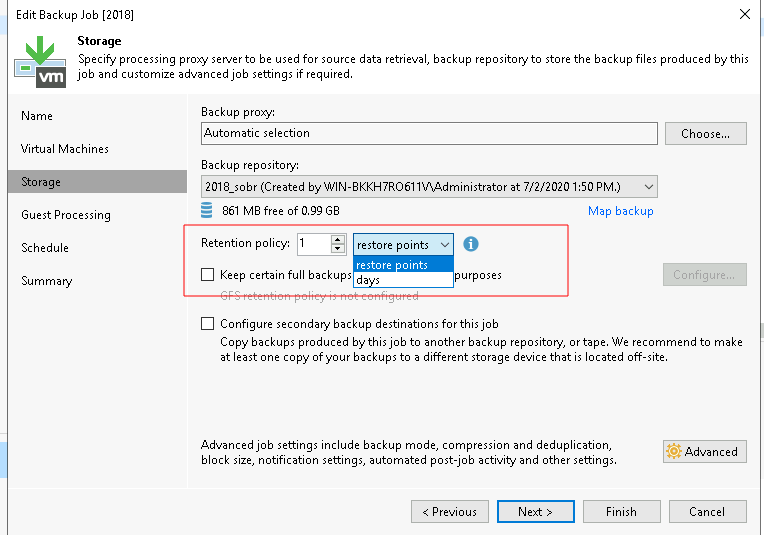Open the Virtual Machines step
The width and height of the screenshot is (764, 535).
pos(65,149)
